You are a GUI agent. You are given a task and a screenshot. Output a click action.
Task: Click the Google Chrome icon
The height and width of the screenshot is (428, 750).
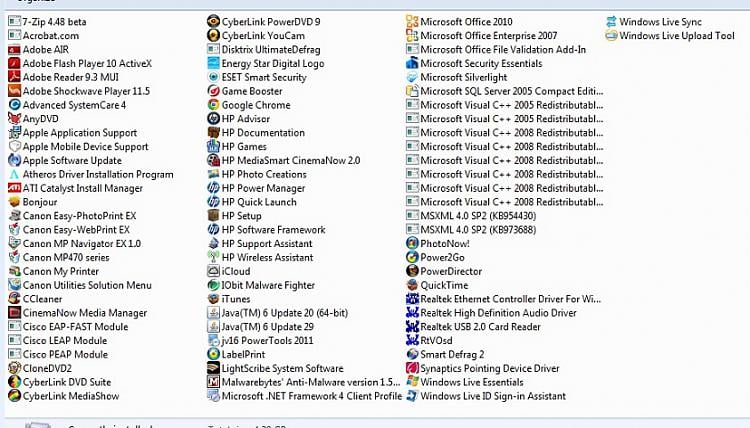pos(213,105)
